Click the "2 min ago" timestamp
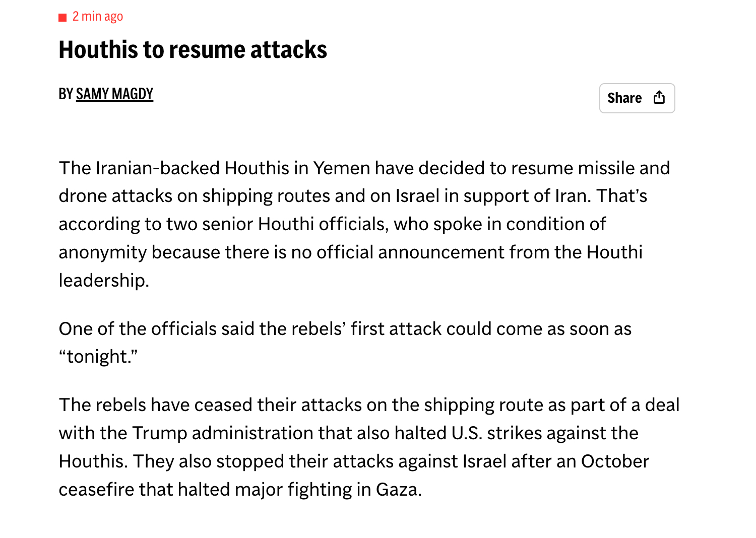Image resolution: width=756 pixels, height=538 pixels. (98, 17)
